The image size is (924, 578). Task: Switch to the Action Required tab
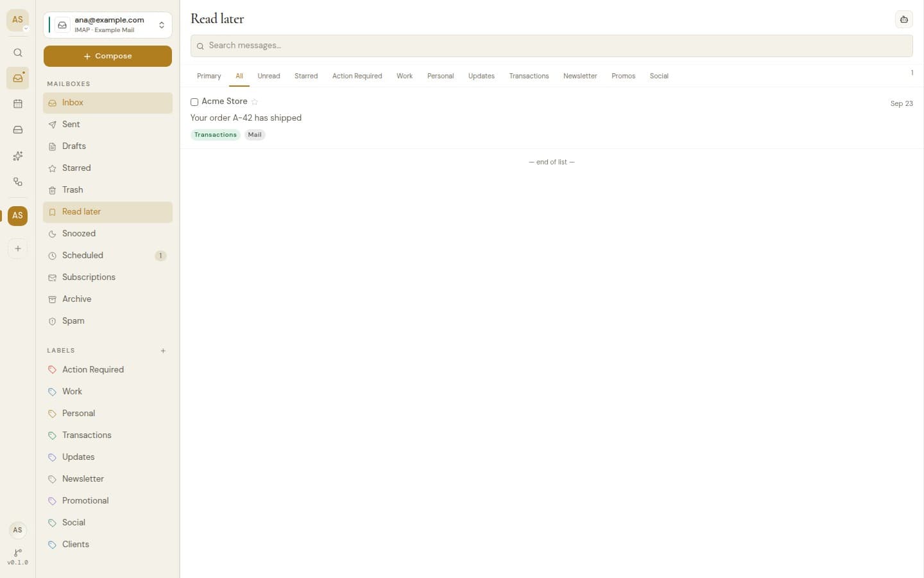pos(357,76)
